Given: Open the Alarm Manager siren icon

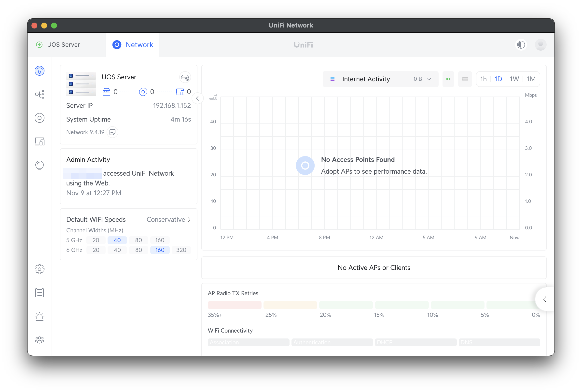Looking at the screenshot, I should 40,316.
